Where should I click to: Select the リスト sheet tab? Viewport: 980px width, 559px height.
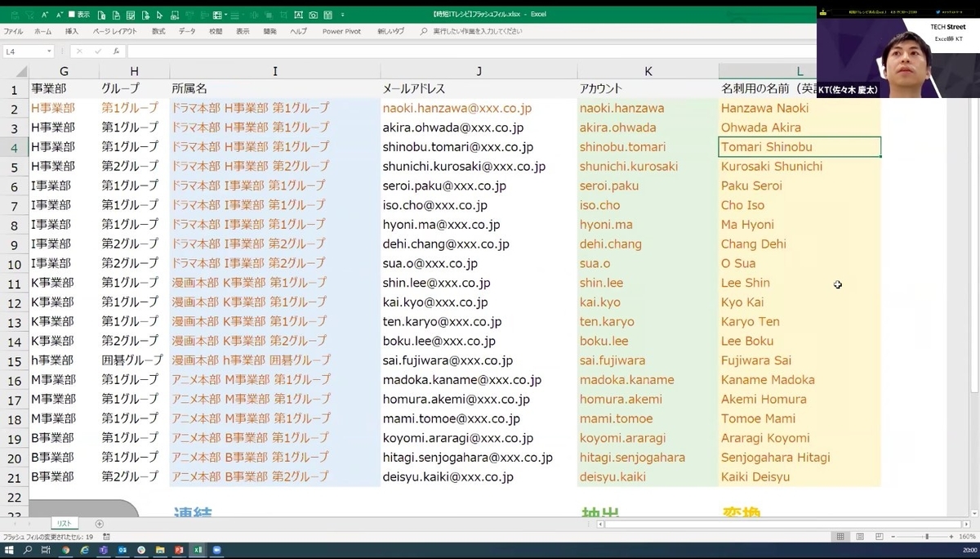point(64,523)
